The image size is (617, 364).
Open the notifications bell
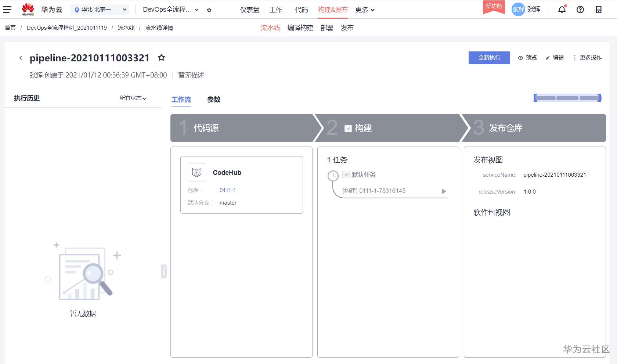click(562, 10)
